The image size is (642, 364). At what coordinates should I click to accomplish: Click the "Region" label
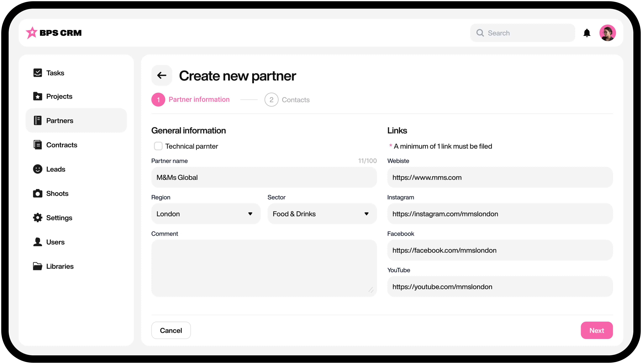click(160, 197)
